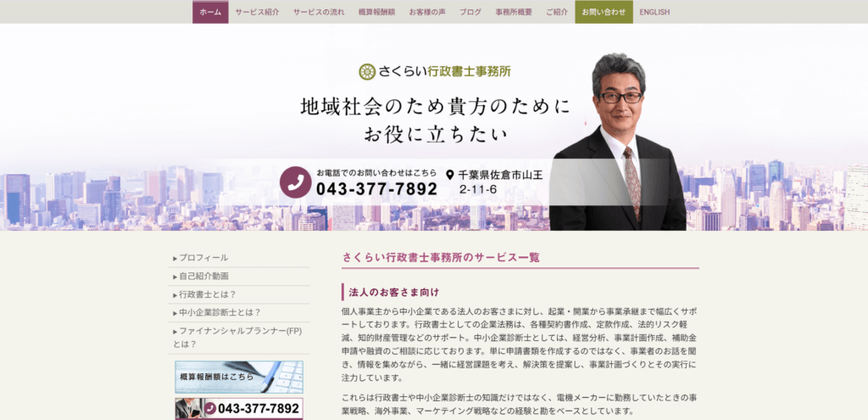
Task: Click ご紹介 in the navigation bar
Action: (x=557, y=12)
